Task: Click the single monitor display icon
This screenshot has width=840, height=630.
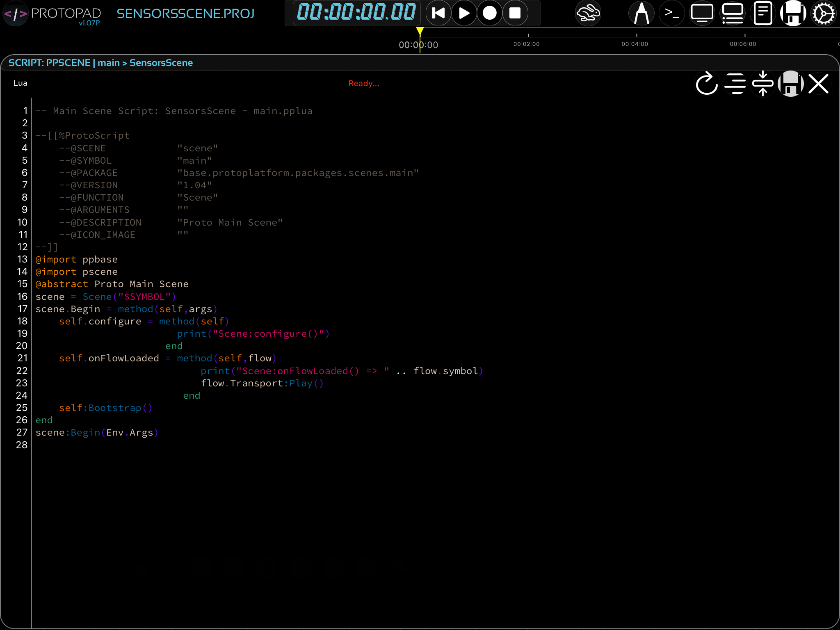Action: pos(702,14)
